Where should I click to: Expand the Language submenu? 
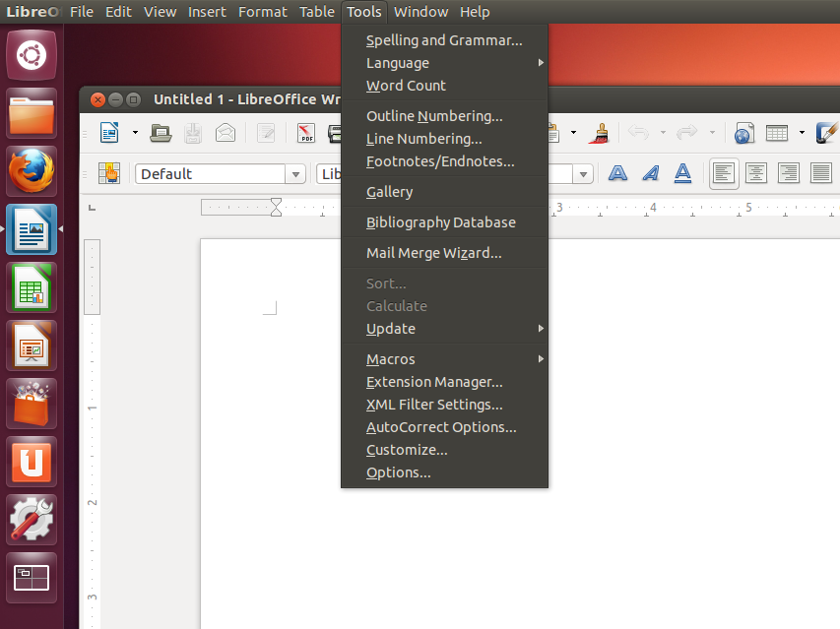[445, 63]
